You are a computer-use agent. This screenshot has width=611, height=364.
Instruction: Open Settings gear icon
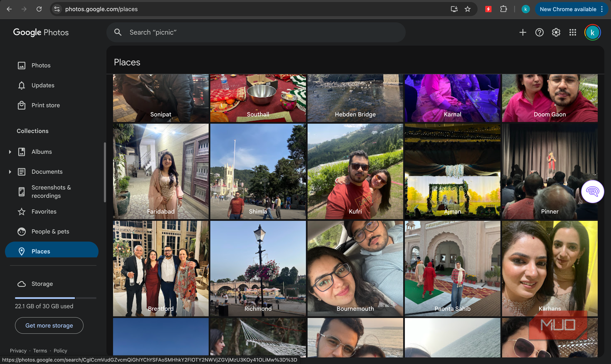(556, 33)
